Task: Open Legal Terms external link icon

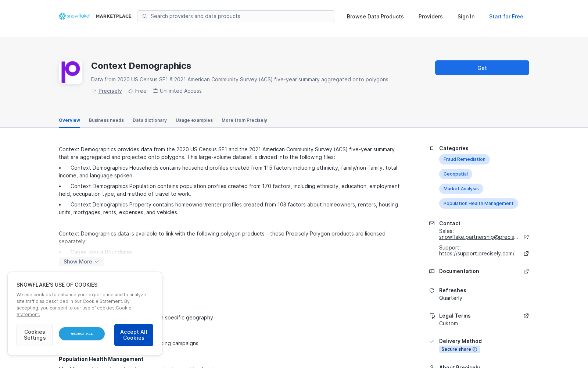Action: coord(526,316)
